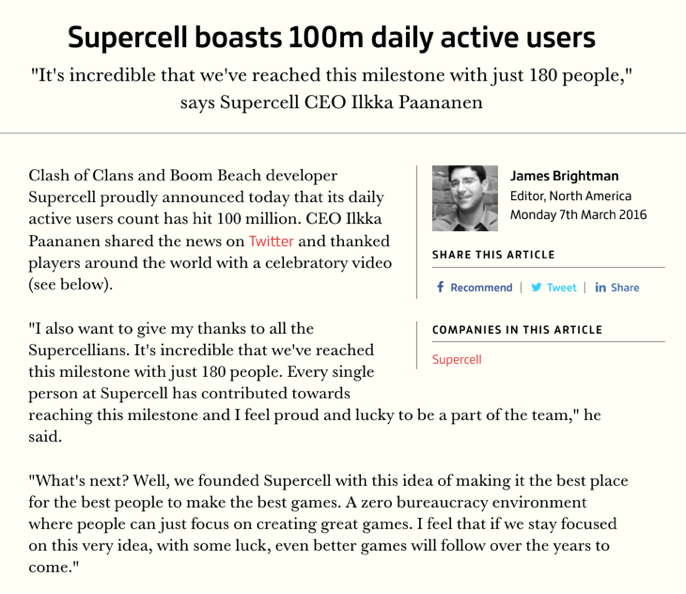Recommend this article on Facebook
This screenshot has width=686, height=594.
pyautogui.click(x=481, y=287)
